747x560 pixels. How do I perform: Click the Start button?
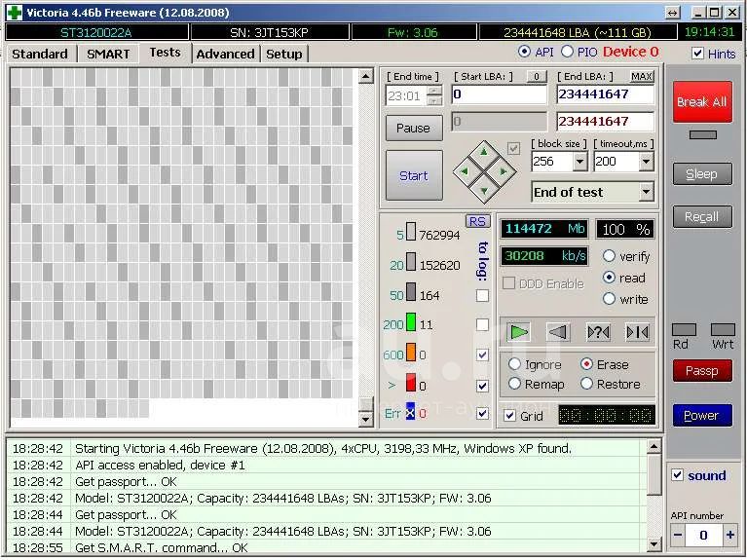click(x=414, y=175)
